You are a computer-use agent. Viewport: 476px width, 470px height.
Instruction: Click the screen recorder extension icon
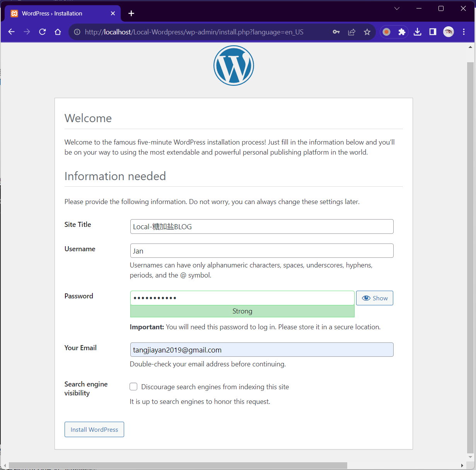coord(386,32)
